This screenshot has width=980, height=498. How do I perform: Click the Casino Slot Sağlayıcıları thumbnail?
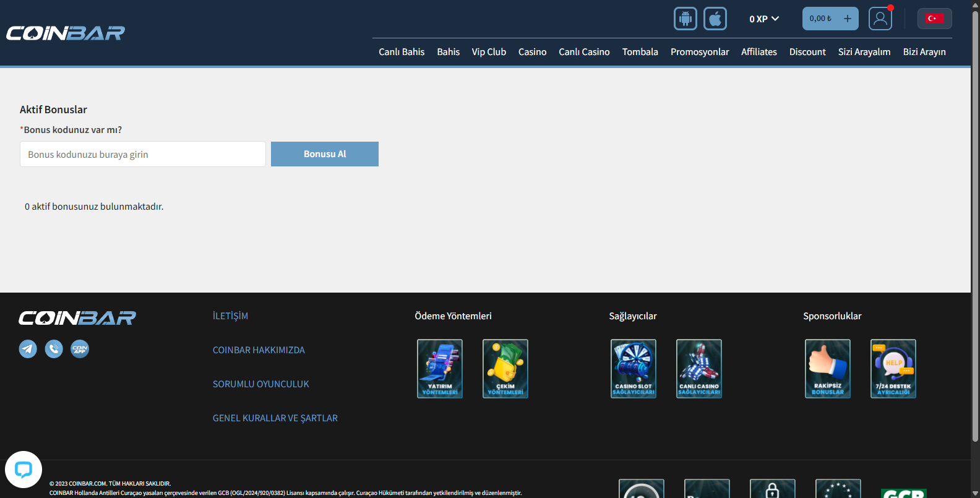click(634, 369)
